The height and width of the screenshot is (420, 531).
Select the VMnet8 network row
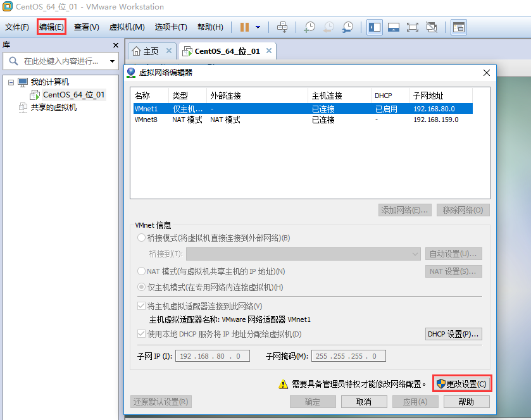coord(303,120)
